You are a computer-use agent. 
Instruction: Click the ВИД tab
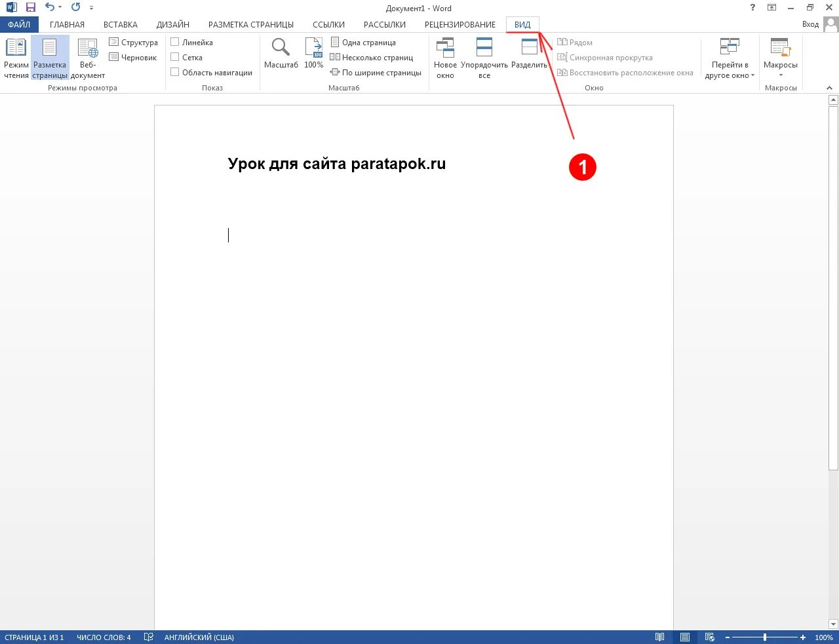(x=522, y=25)
